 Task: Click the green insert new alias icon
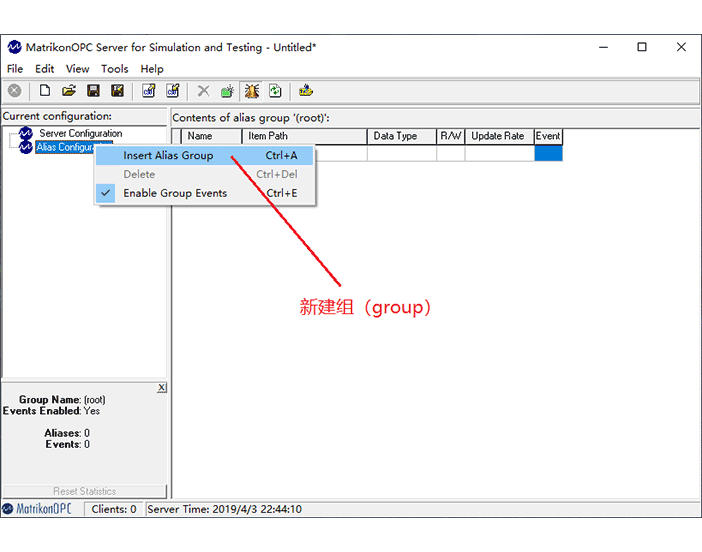tap(227, 91)
